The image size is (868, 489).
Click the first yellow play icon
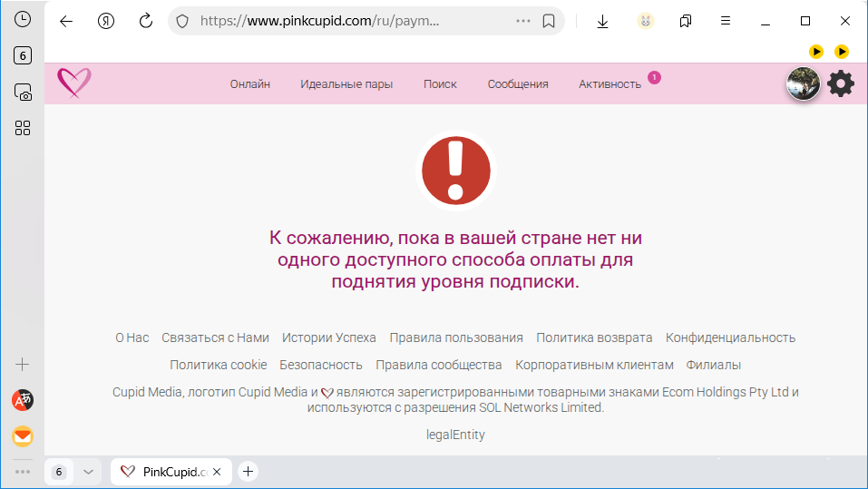tap(816, 52)
